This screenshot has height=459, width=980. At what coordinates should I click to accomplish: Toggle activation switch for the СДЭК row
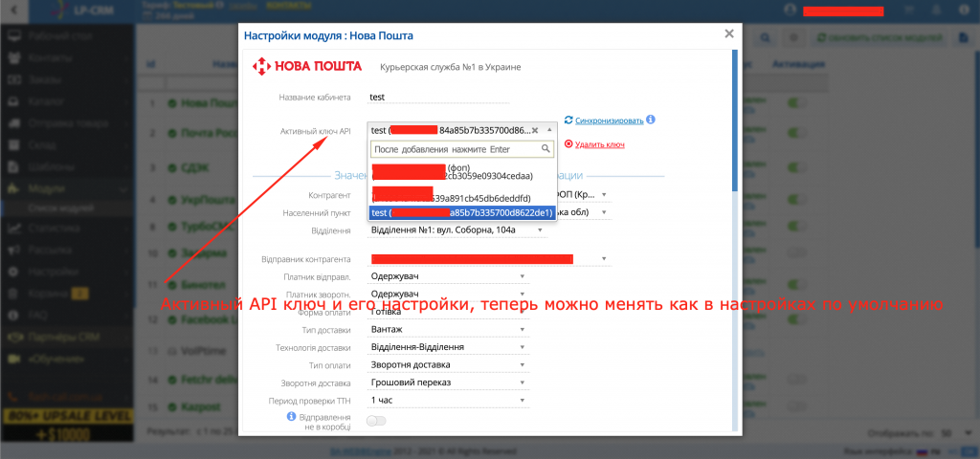tap(795, 167)
